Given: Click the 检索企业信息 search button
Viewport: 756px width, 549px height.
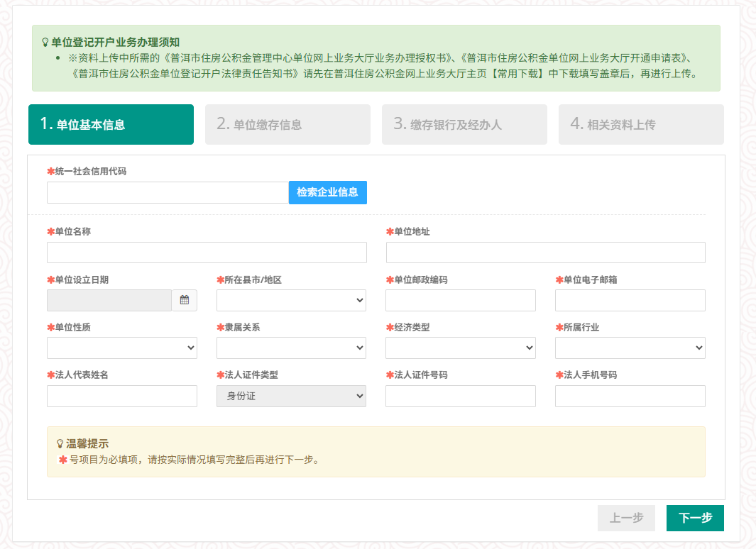Looking at the screenshot, I should (x=327, y=192).
